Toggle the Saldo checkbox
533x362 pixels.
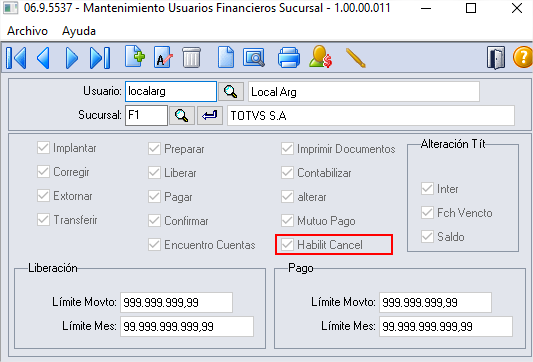pyautogui.click(x=427, y=237)
